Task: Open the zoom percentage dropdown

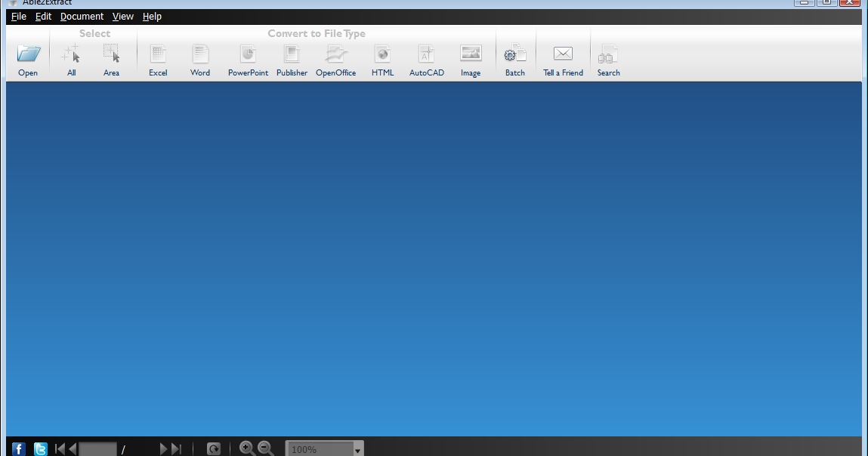Action: [x=357, y=448]
